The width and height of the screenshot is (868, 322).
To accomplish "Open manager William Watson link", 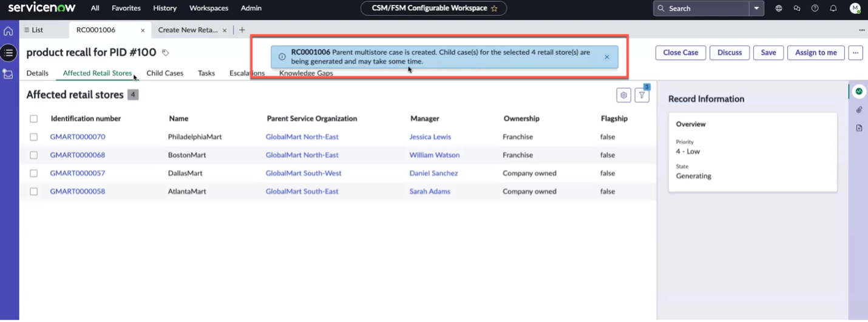I will click(435, 155).
